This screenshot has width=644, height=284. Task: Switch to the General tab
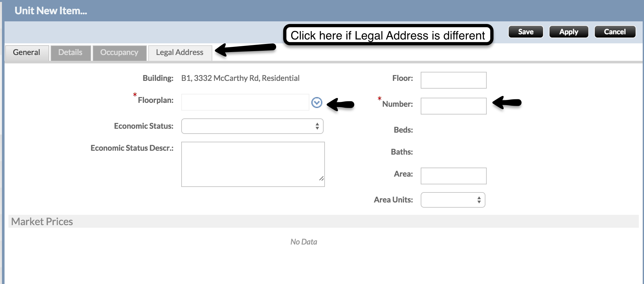click(x=27, y=52)
